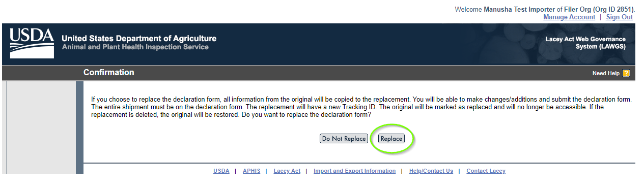
Task: Visit the USDA footer link
Action: 221,171
